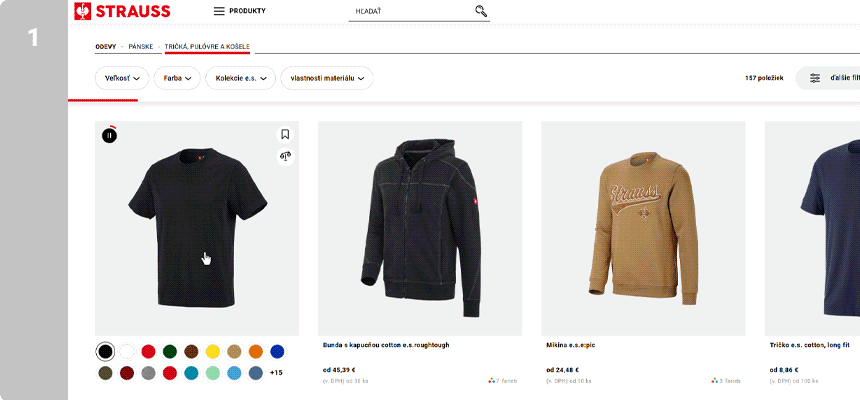Click the magnifying glass search icon
This screenshot has width=860, height=400.
[481, 12]
